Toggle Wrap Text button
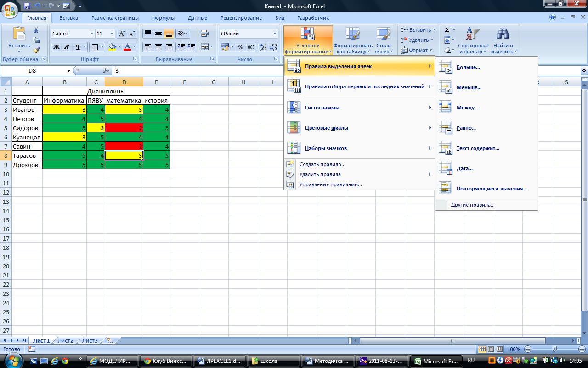The width and height of the screenshot is (588, 368). 205,34
